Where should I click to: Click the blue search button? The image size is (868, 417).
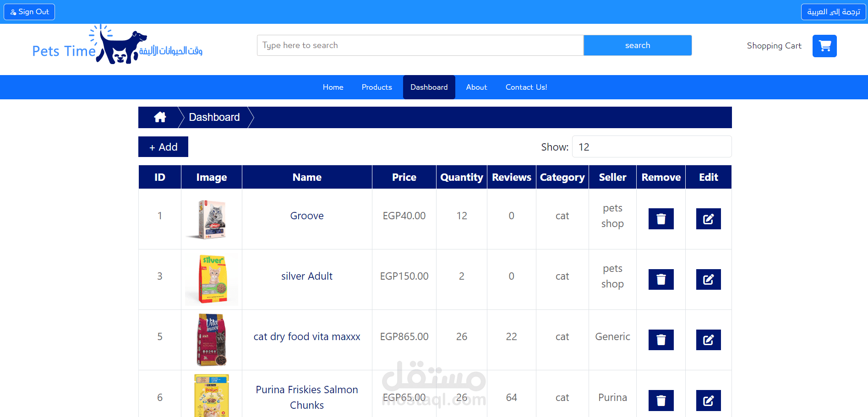(638, 45)
